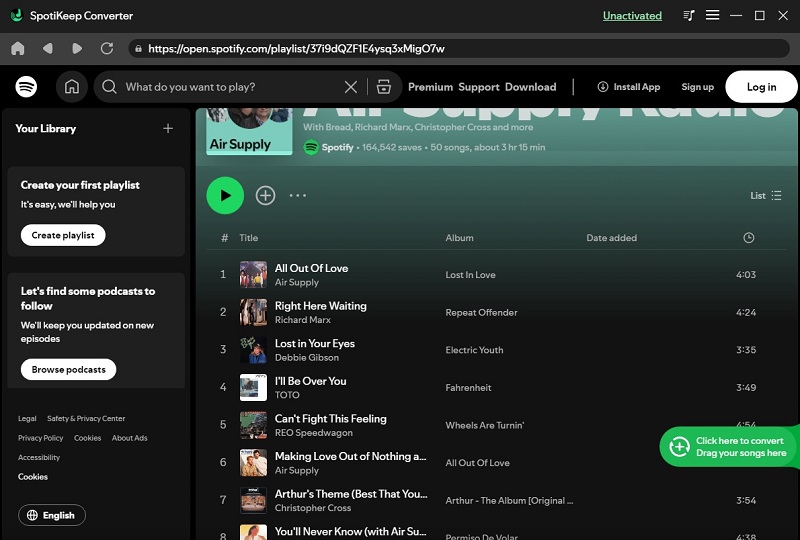Open the Legal footer link

27,419
